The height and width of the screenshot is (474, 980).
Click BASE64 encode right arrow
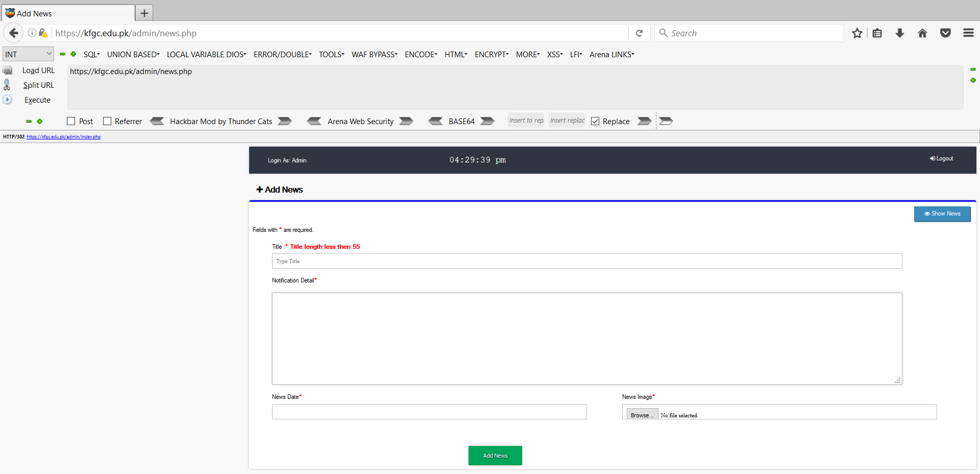click(487, 121)
